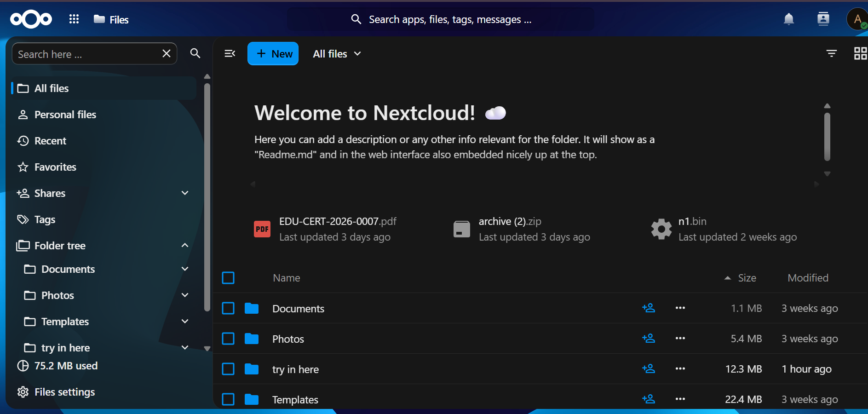Open the Shares view in sidebar
Image resolution: width=868 pixels, height=414 pixels.
[50, 193]
